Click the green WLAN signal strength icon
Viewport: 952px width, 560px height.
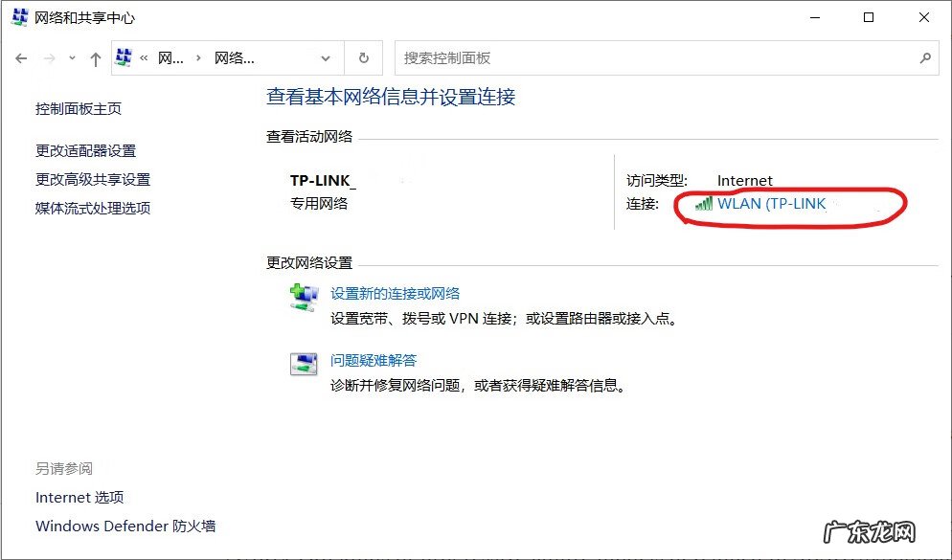(x=701, y=205)
